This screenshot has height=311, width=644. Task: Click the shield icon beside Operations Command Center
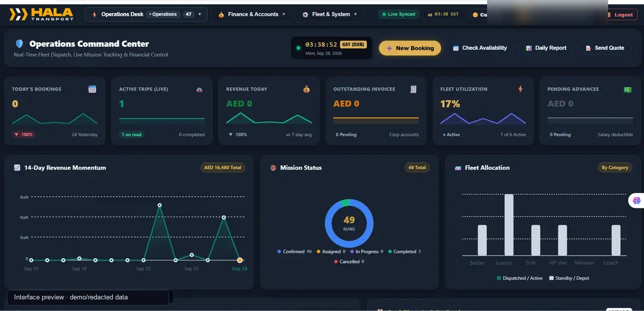tap(20, 44)
